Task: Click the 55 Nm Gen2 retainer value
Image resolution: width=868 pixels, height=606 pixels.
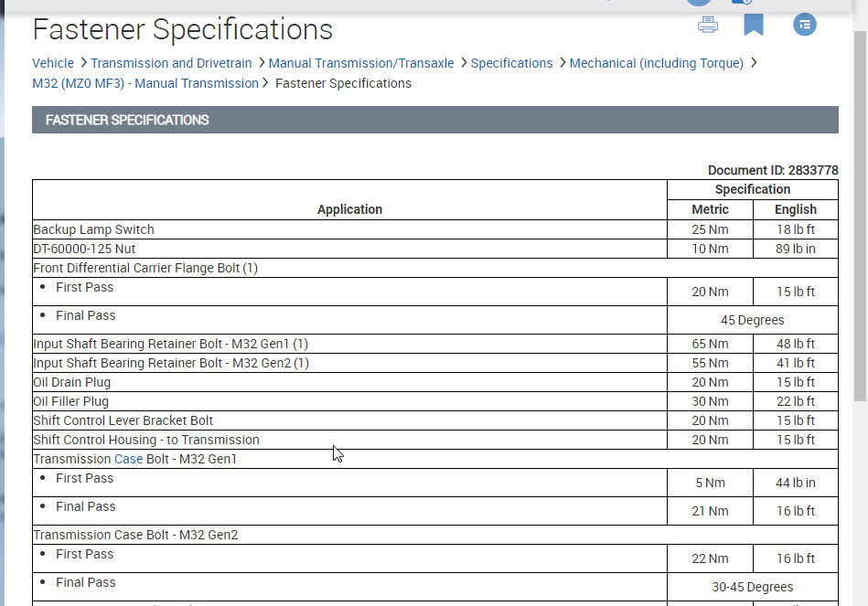Action: point(710,363)
